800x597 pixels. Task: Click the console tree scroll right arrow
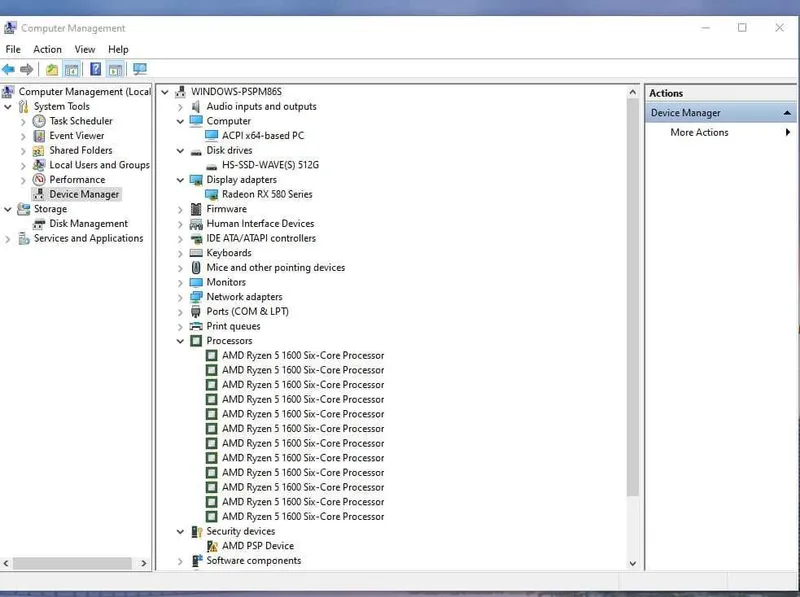point(144,563)
